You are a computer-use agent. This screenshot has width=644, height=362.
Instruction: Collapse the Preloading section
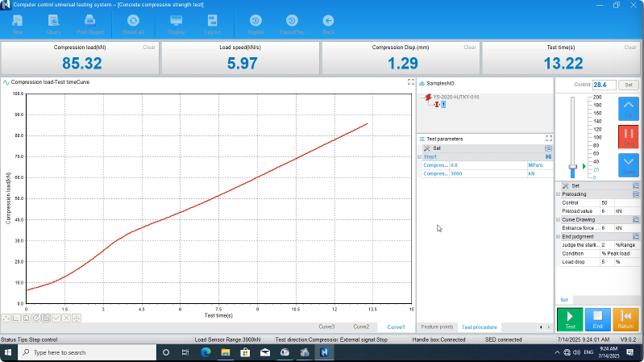pos(559,194)
